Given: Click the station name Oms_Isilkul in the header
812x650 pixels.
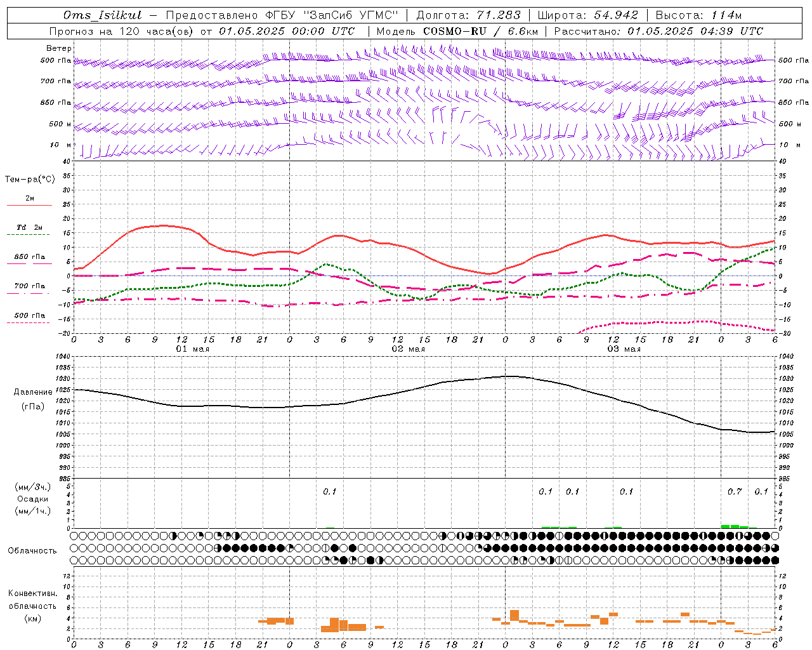Looking at the screenshot, I should (102, 15).
